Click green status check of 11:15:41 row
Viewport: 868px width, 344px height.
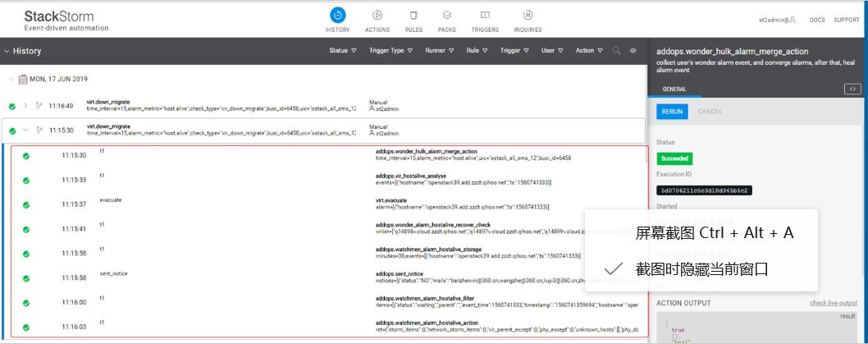click(x=26, y=229)
